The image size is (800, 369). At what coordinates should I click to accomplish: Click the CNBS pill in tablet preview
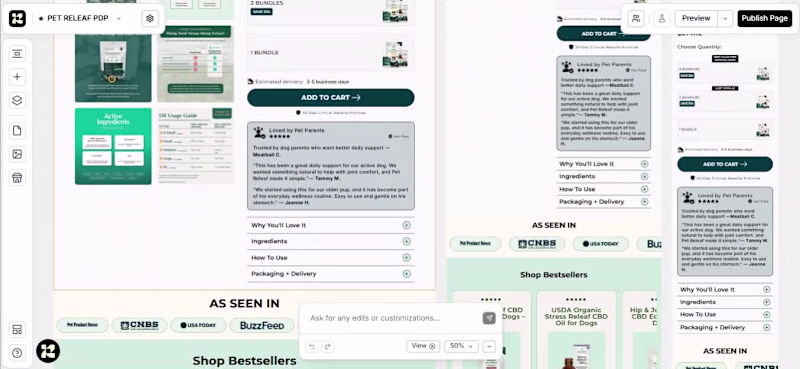click(x=537, y=244)
